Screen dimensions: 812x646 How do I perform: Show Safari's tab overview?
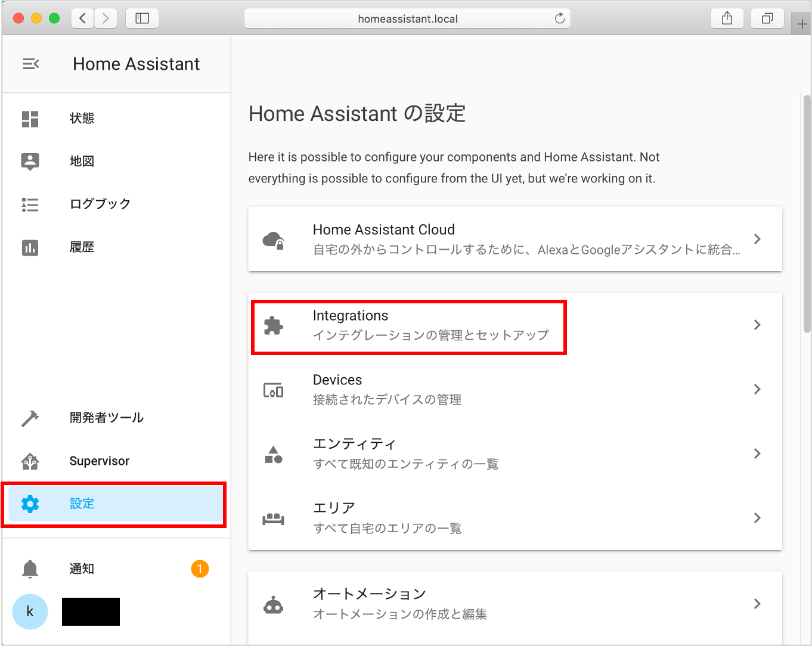(x=767, y=18)
